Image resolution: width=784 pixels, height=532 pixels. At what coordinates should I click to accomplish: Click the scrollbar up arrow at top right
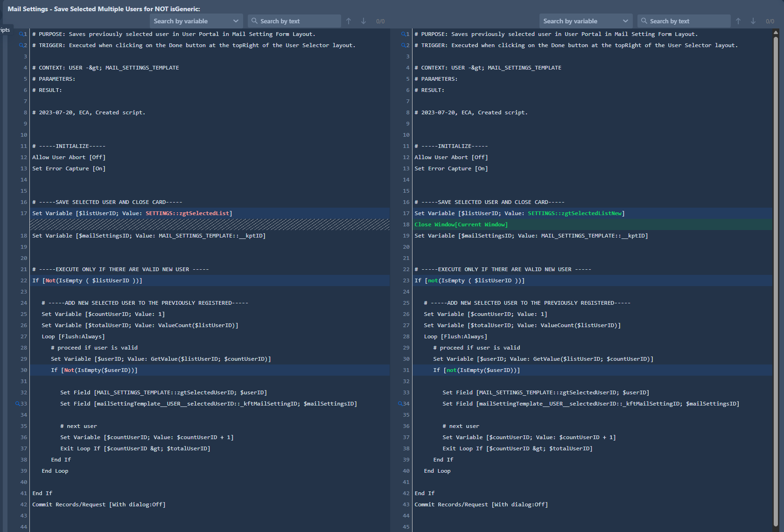coord(776,33)
